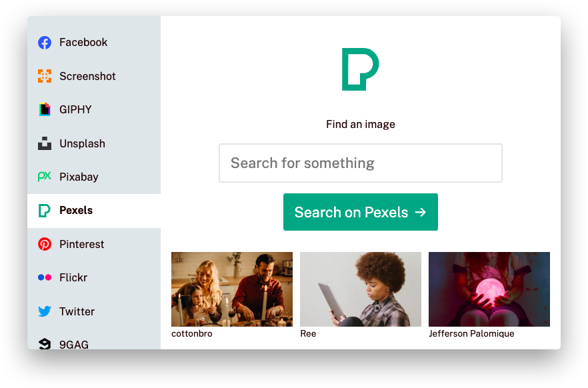Choose the Unsplash logo icon

click(x=45, y=143)
